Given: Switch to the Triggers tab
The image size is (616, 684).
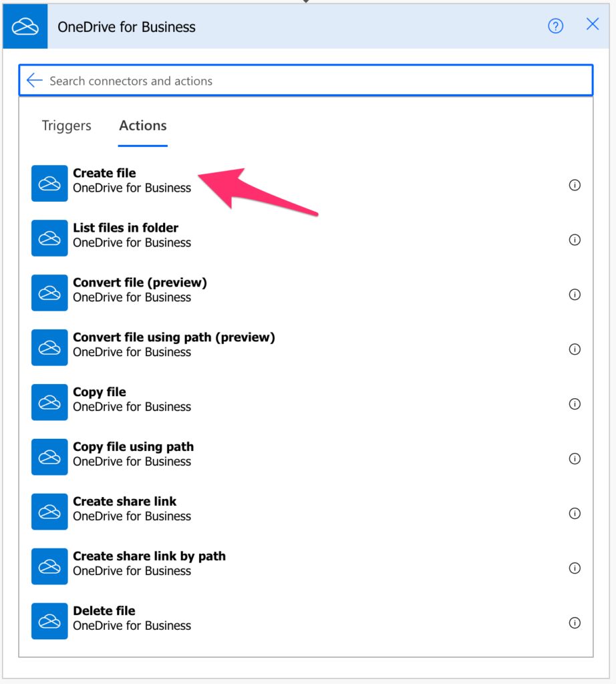Looking at the screenshot, I should pos(65,126).
